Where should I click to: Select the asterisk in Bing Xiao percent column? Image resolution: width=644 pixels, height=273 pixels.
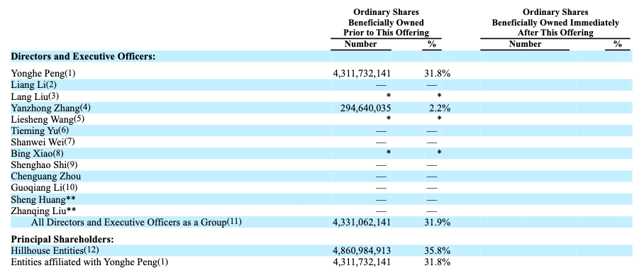click(x=440, y=153)
